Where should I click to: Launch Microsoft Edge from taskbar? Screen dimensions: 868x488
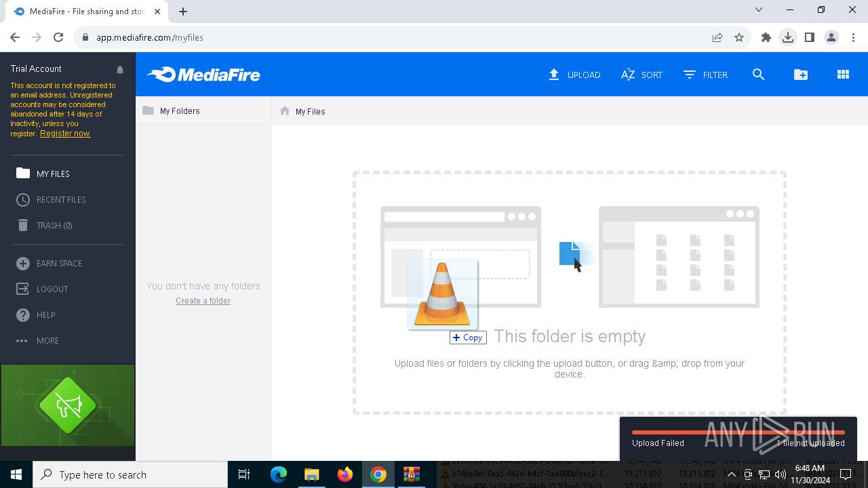tap(279, 474)
